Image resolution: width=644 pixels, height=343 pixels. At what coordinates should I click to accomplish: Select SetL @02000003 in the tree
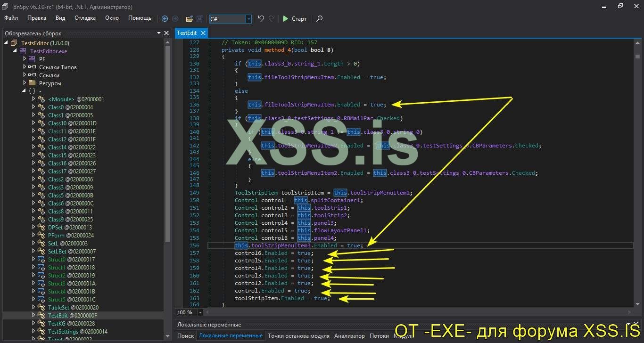[68, 244]
